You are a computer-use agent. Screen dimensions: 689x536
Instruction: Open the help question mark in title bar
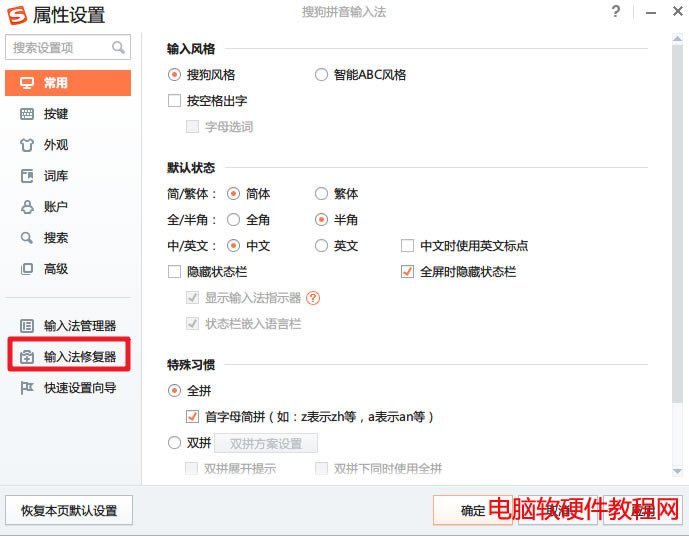[x=615, y=12]
